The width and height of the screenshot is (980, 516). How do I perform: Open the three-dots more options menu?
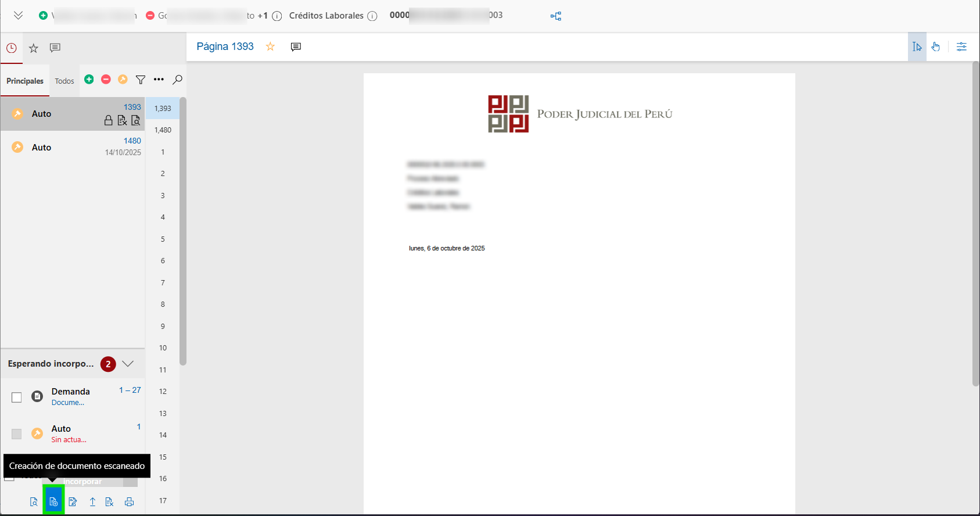(x=159, y=80)
